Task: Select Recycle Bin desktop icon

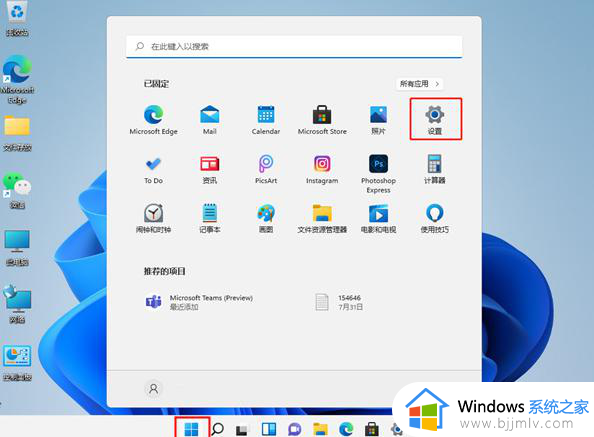Action: pos(17,18)
